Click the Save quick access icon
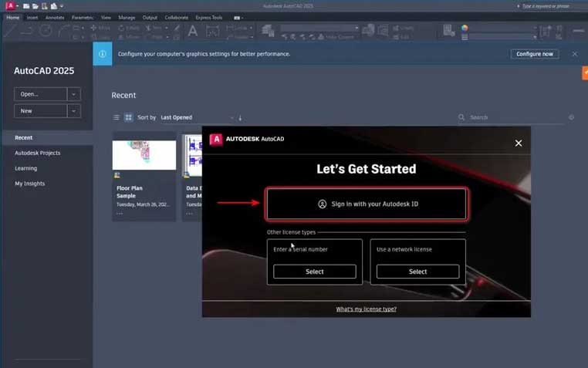Image resolution: width=588 pixels, height=368 pixels. [x=44, y=6]
